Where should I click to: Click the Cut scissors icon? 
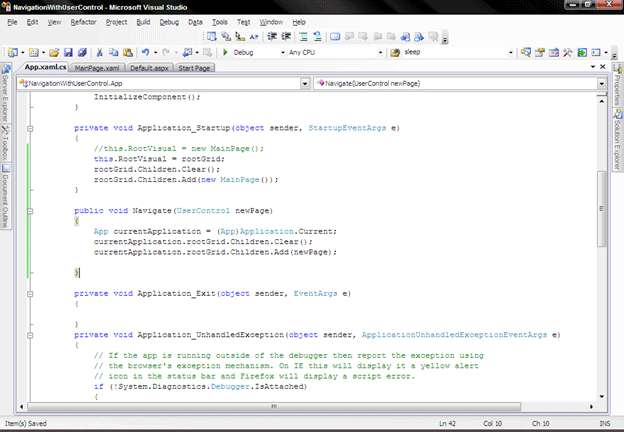pyautogui.click(x=100, y=52)
